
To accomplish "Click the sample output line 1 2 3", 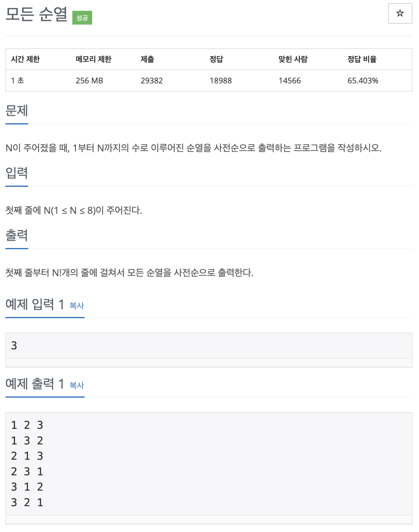I will 27,425.
